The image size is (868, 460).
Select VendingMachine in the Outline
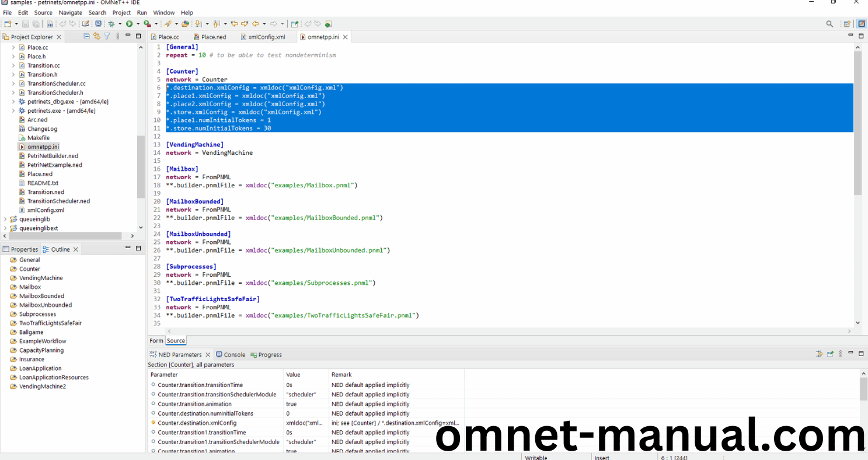[x=41, y=278]
